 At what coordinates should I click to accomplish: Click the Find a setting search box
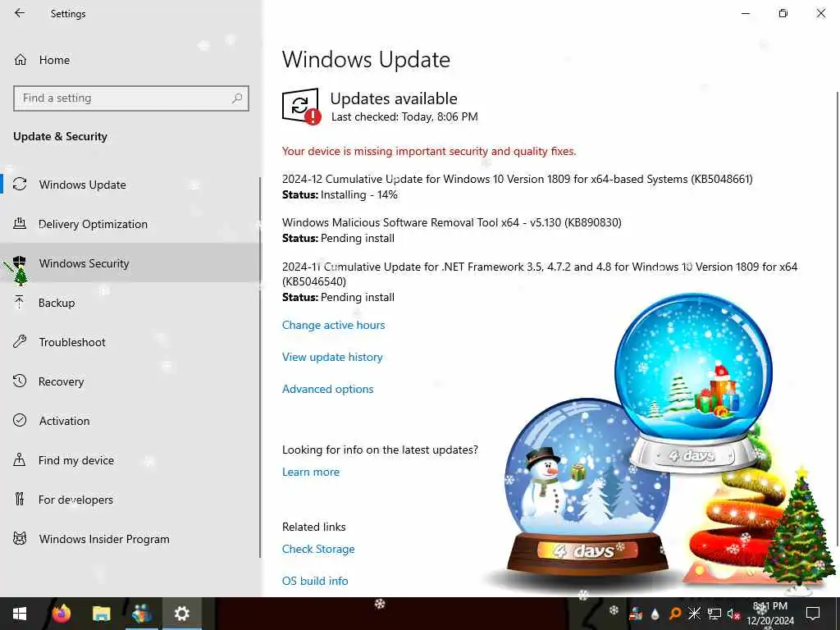[x=131, y=98]
